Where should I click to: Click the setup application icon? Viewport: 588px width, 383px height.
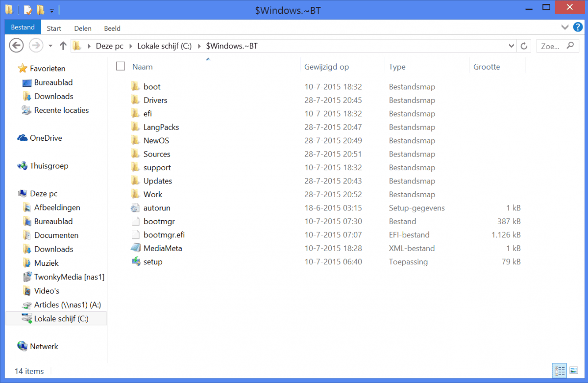point(136,262)
